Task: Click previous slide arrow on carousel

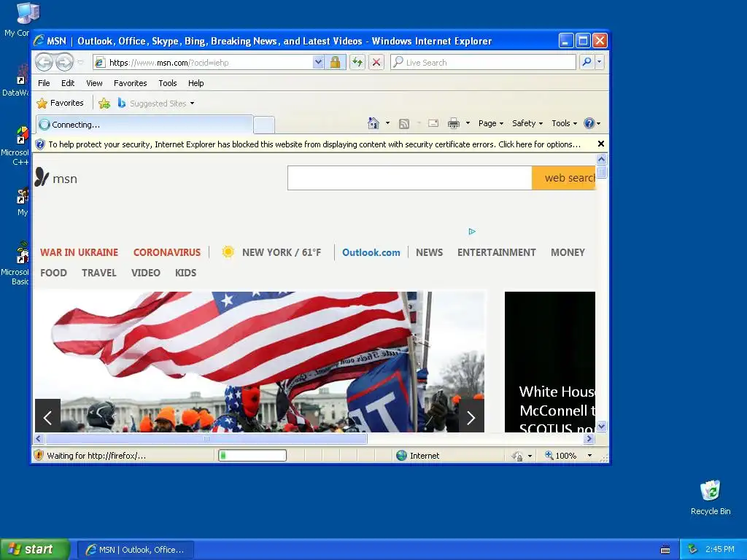Action: pyautogui.click(x=47, y=416)
